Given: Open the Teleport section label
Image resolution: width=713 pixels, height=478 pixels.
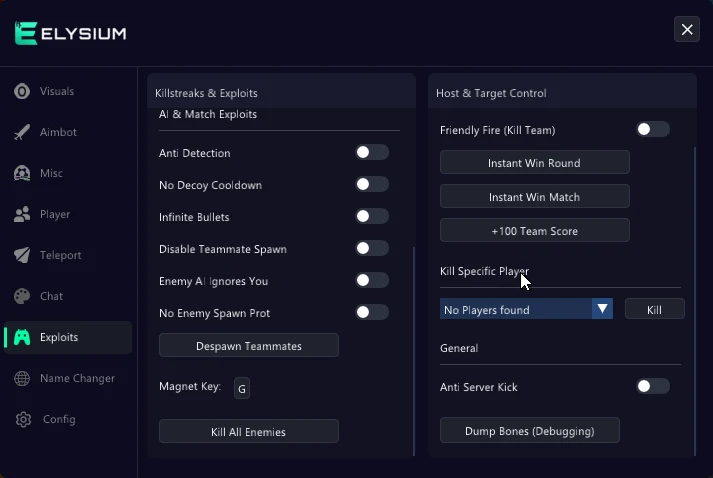Looking at the screenshot, I should 60,255.
